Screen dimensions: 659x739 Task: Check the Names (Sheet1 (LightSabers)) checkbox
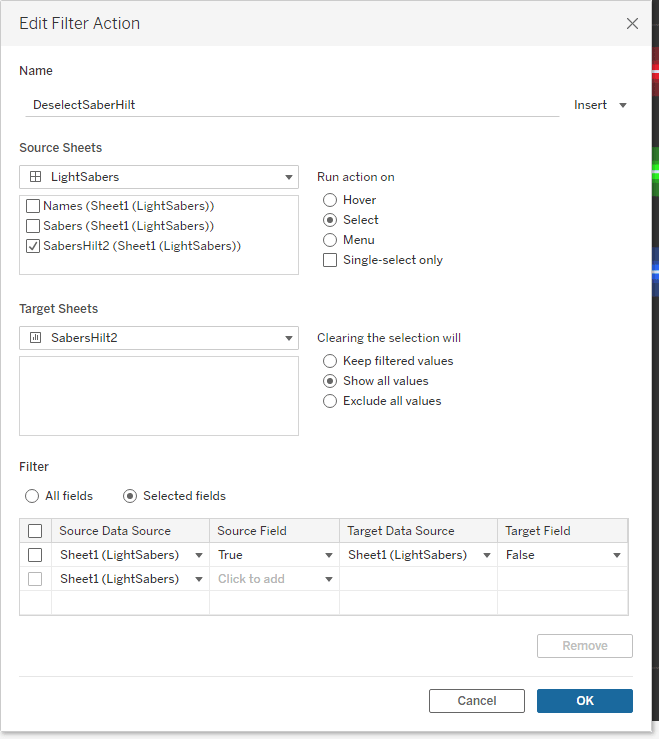[33, 206]
